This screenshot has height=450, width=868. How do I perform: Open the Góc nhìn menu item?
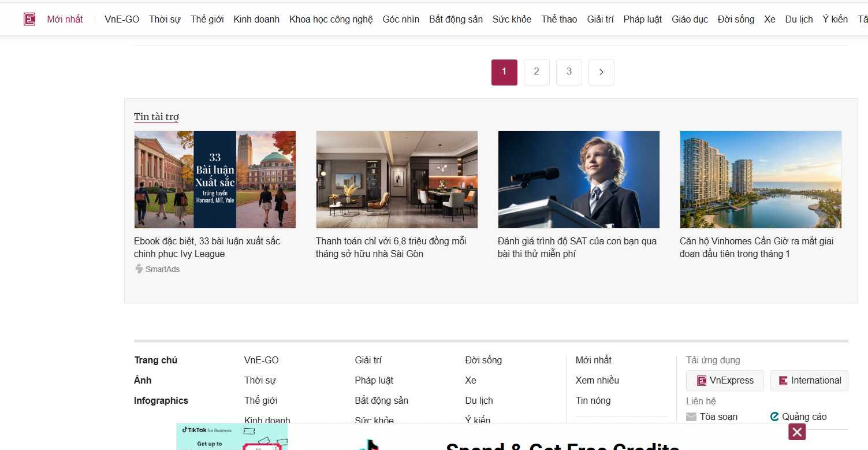[x=401, y=18]
